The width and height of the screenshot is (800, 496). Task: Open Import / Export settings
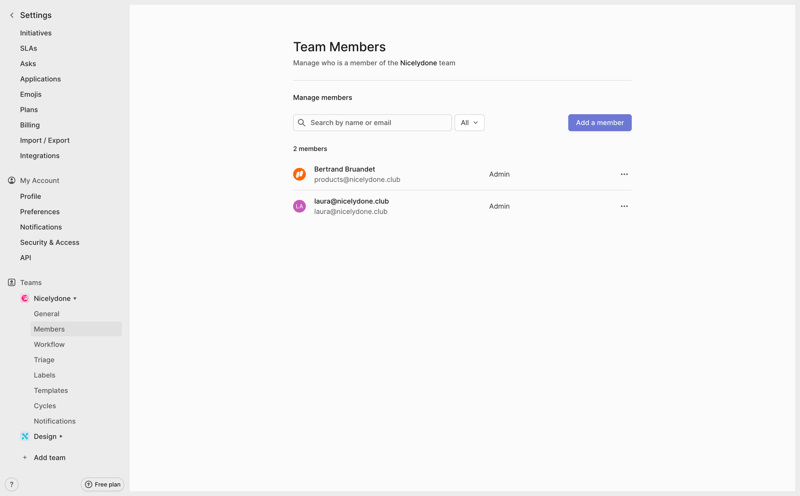(x=45, y=140)
